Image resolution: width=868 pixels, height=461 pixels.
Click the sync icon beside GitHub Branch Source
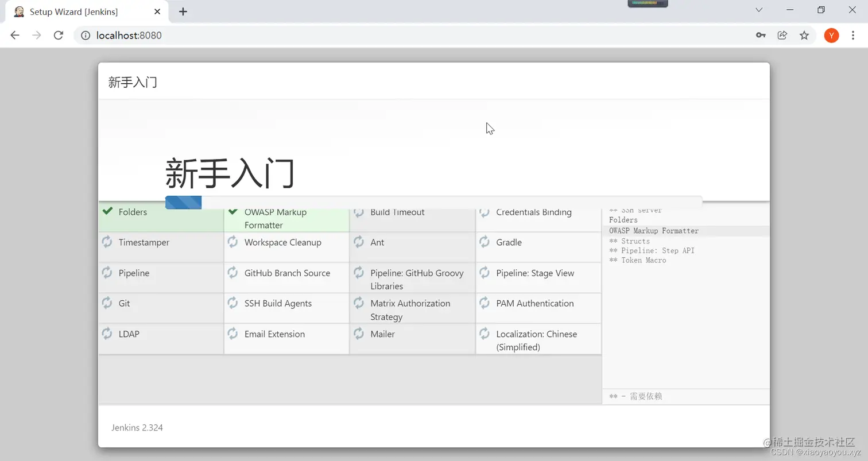(x=233, y=272)
